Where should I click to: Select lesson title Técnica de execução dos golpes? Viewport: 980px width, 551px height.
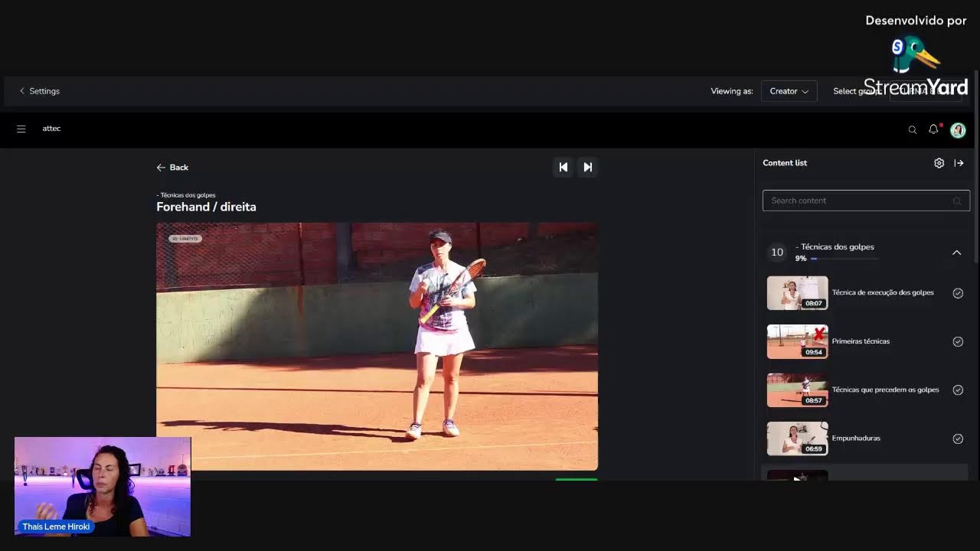tap(883, 292)
